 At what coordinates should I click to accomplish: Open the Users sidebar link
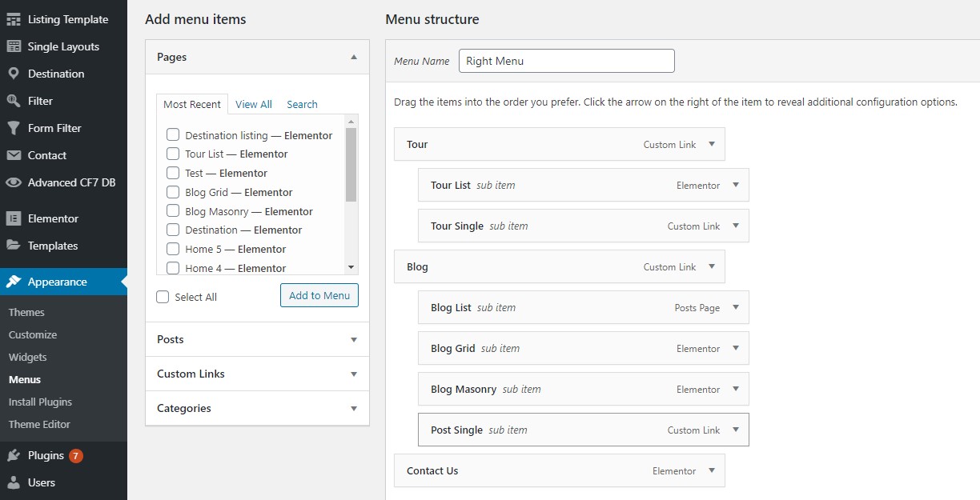(x=42, y=482)
